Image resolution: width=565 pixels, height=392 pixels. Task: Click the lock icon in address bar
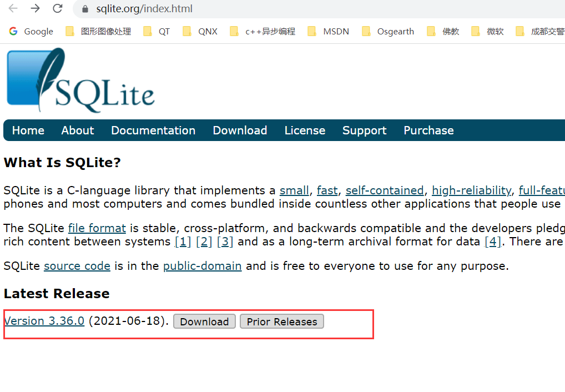pos(85,9)
